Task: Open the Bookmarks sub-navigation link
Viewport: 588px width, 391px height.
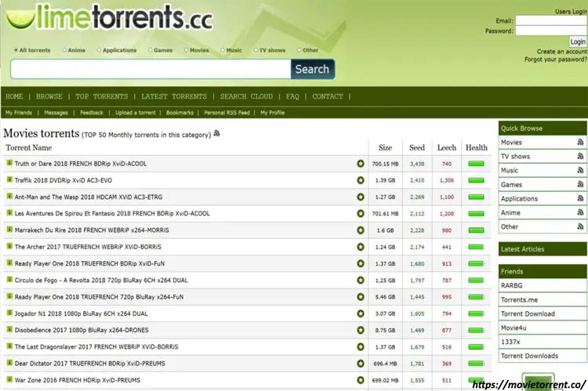Action: [180, 113]
